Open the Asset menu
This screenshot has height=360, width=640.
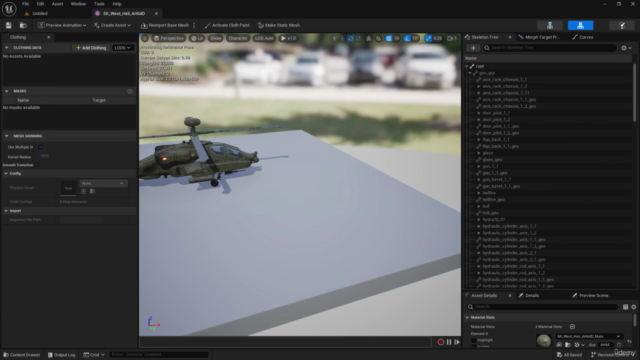57,4
